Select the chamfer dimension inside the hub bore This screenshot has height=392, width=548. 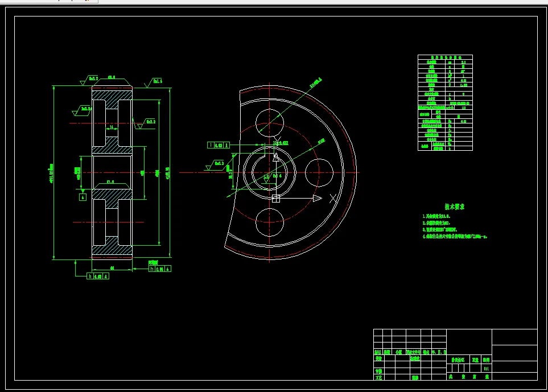(x=110, y=182)
